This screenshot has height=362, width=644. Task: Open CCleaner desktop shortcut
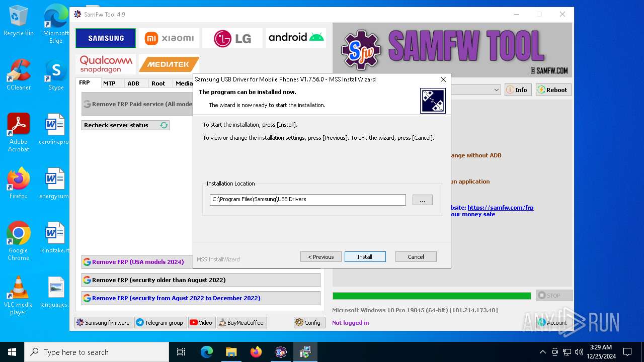19,75
